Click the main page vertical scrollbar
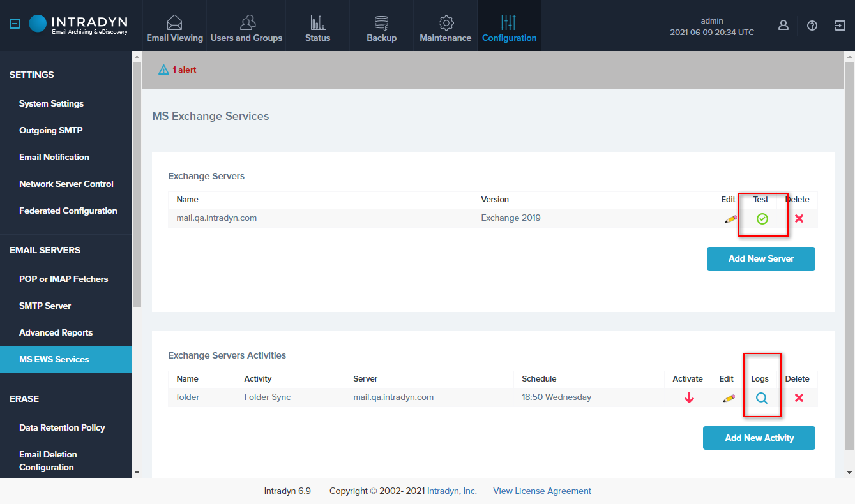 click(849, 255)
